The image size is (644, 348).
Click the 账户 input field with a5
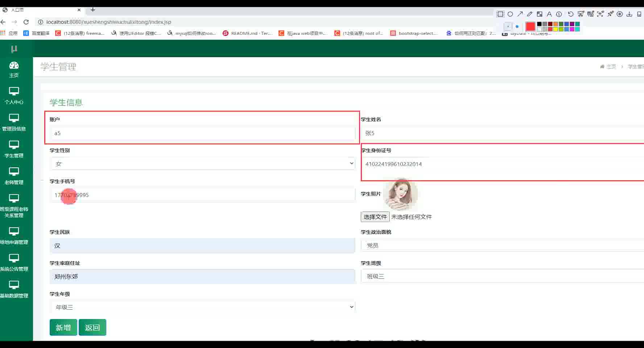203,133
